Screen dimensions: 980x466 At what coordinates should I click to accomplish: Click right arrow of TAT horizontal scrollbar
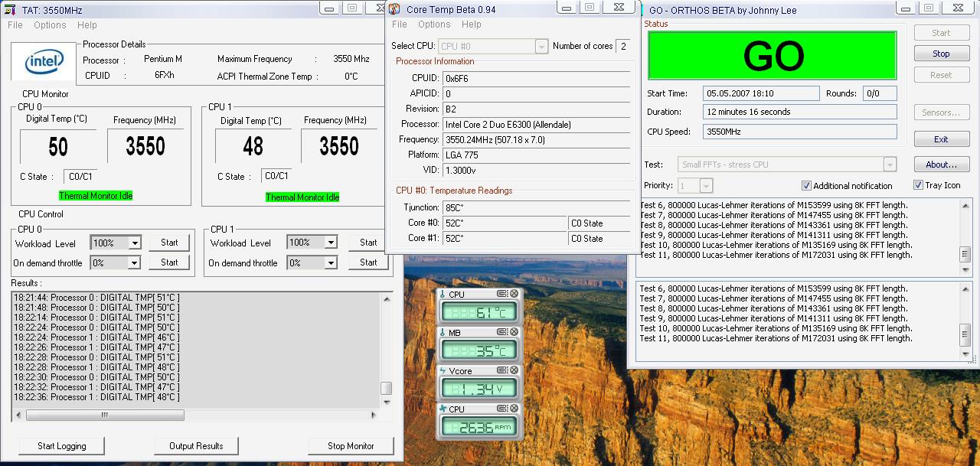pyautogui.click(x=374, y=415)
